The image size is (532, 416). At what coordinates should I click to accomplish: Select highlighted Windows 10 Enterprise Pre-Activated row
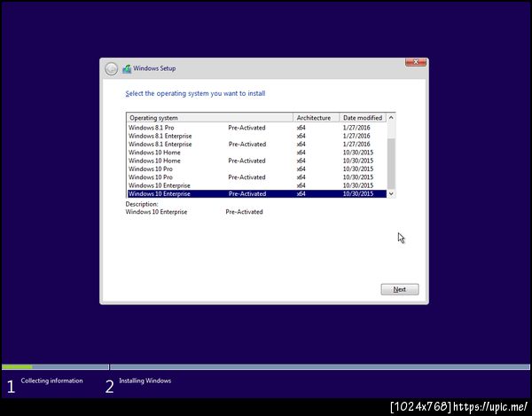(257, 193)
